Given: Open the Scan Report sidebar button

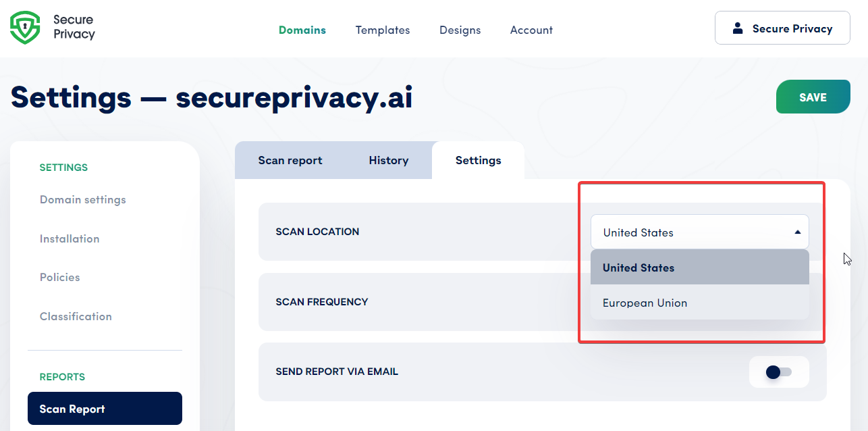Looking at the screenshot, I should click(72, 408).
